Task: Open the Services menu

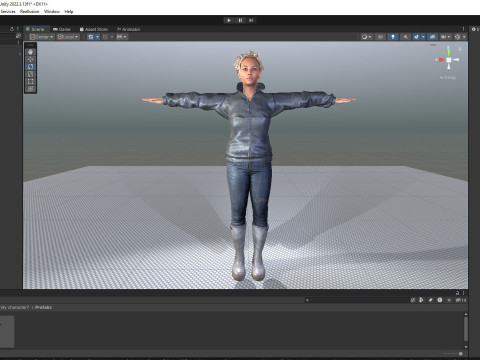Action: click(8, 11)
